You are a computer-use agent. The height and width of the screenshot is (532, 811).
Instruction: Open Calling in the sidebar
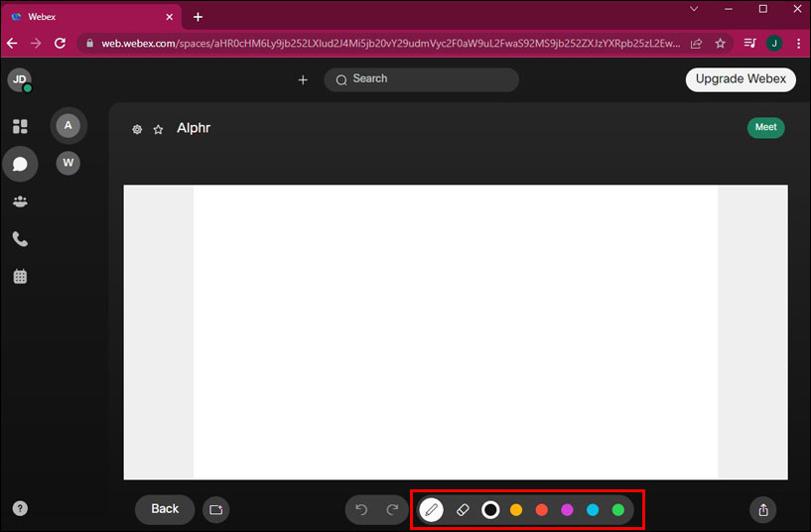pyautogui.click(x=20, y=239)
